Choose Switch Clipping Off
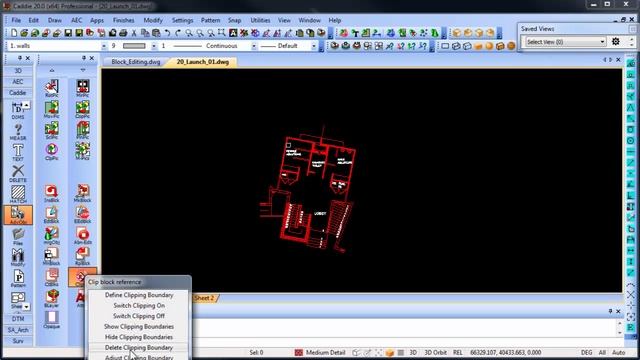 pos(139,316)
